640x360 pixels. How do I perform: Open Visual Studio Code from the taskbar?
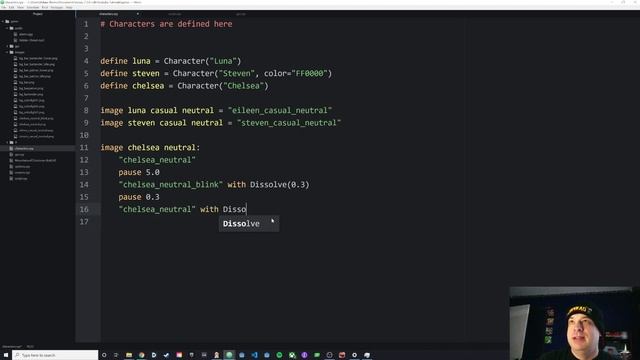(x=254, y=355)
